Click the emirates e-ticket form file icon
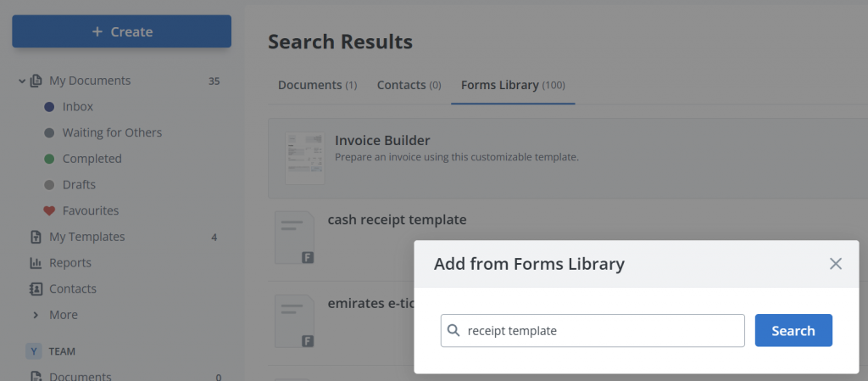The image size is (868, 381). tap(294, 322)
